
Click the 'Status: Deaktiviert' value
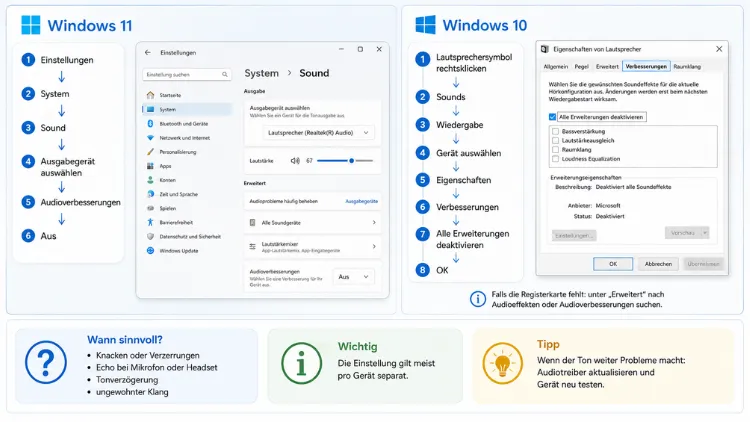coord(610,216)
